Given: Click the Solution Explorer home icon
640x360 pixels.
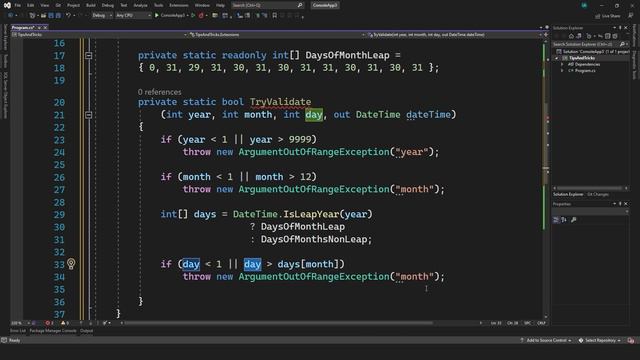Looking at the screenshot, I should pyautogui.click(x=571, y=36).
